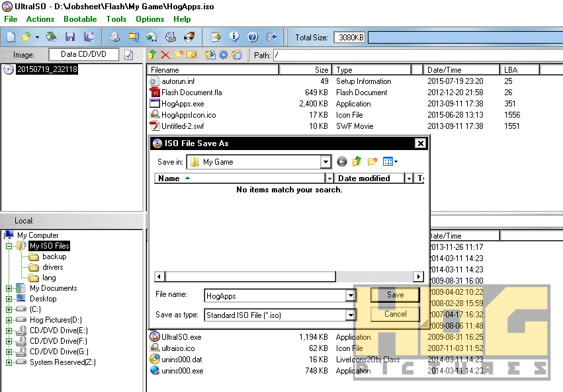
Task: Close the ISO File Save As dialog
Action: click(420, 143)
